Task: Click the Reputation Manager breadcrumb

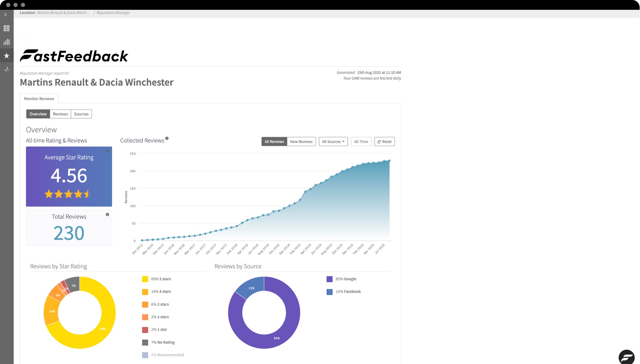Action: coord(113,13)
